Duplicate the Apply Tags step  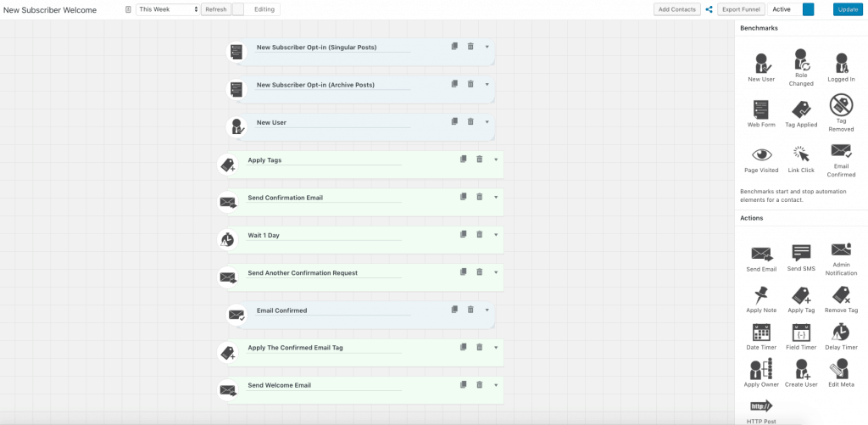pos(463,159)
